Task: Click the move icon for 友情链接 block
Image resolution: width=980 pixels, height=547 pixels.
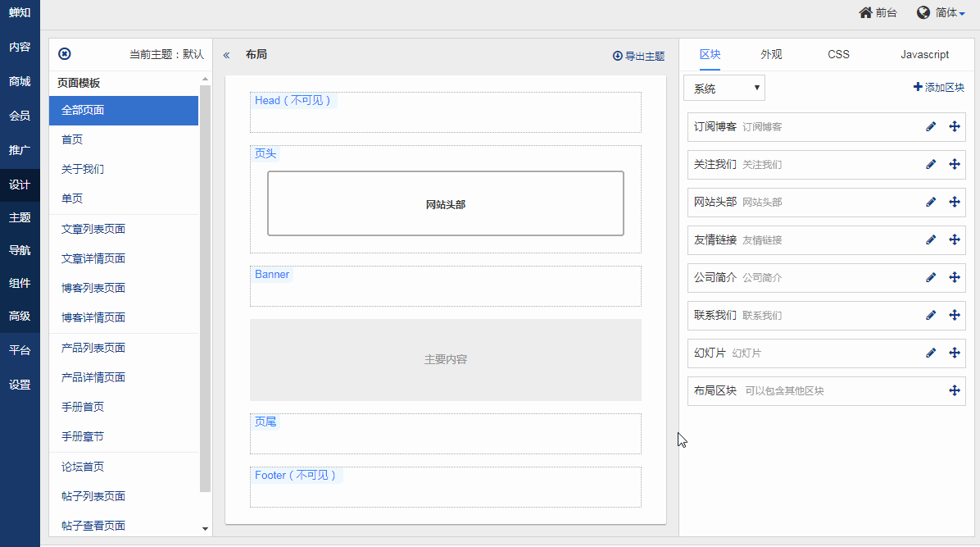Action: (955, 239)
